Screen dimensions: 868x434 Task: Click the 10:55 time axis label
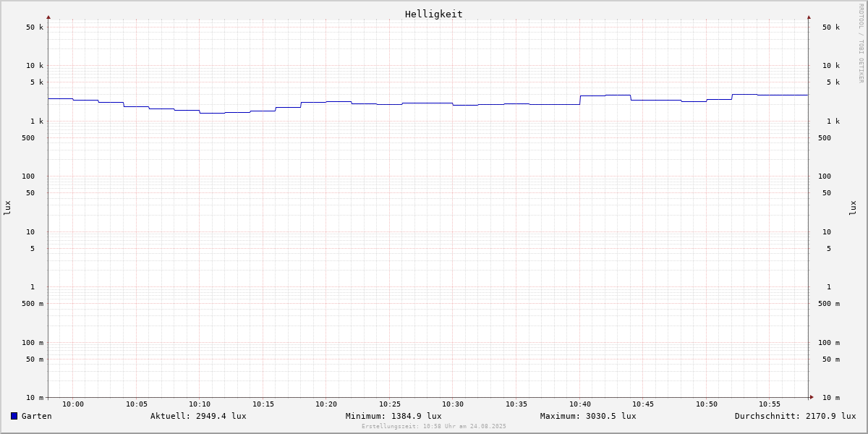pyautogui.click(x=770, y=404)
